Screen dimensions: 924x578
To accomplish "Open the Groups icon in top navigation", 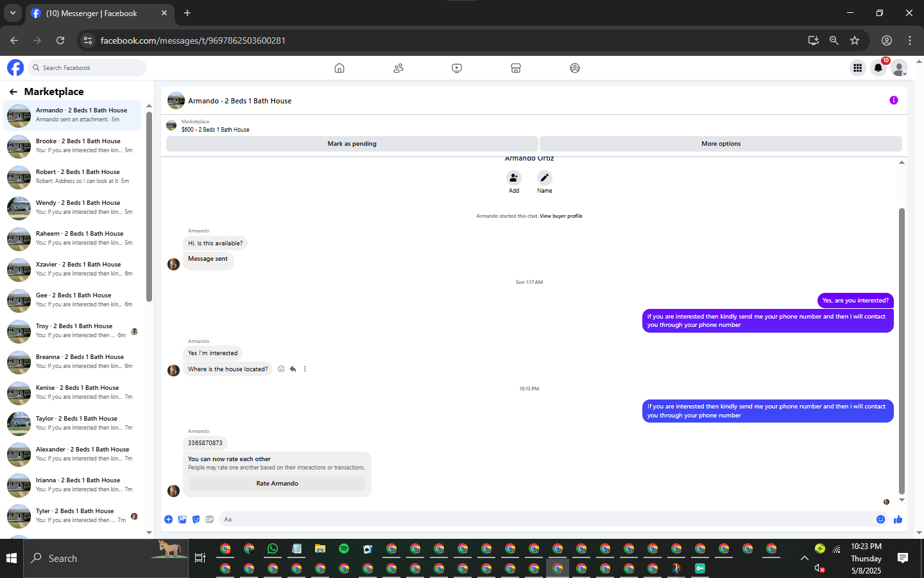I will coord(575,68).
